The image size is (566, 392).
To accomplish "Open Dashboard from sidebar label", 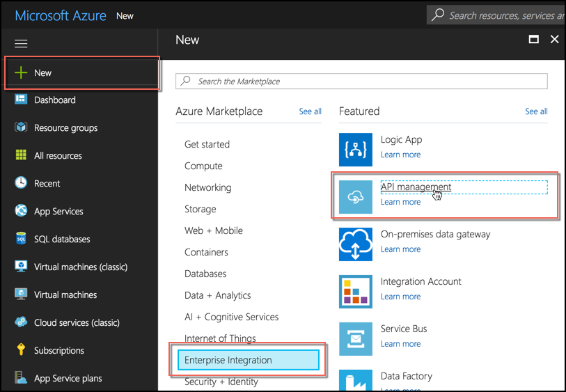I will [x=55, y=100].
